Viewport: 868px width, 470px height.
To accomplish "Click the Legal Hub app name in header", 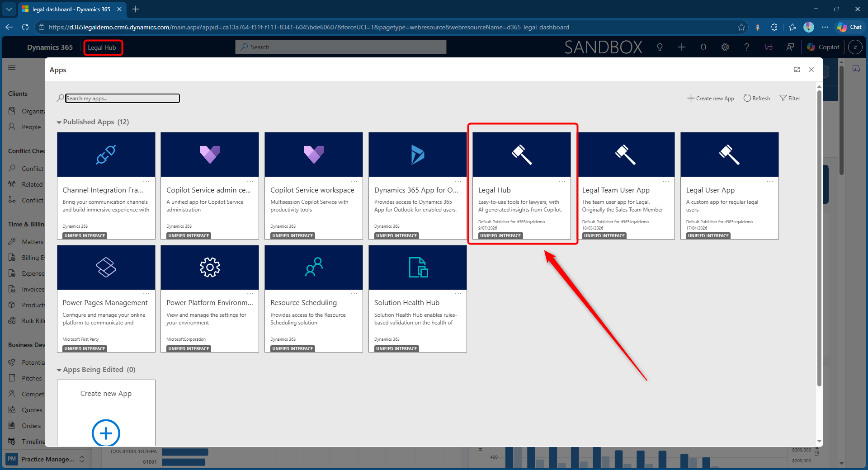I will click(x=102, y=47).
